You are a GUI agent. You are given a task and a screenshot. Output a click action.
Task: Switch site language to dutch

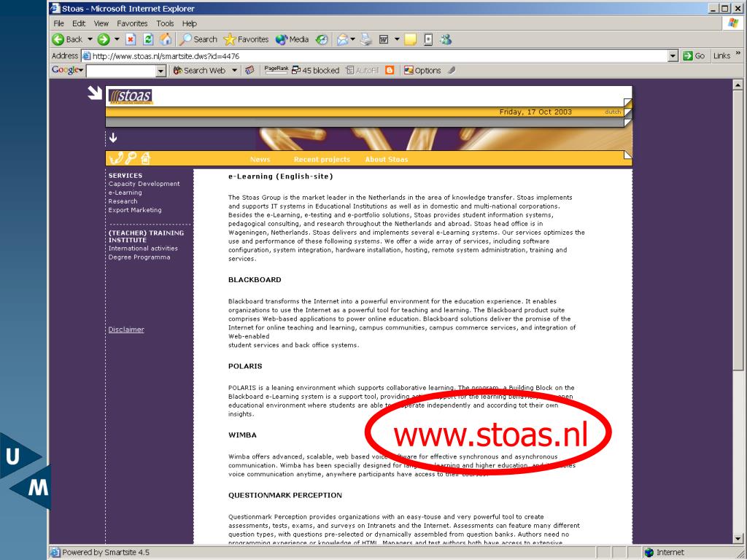pos(613,112)
